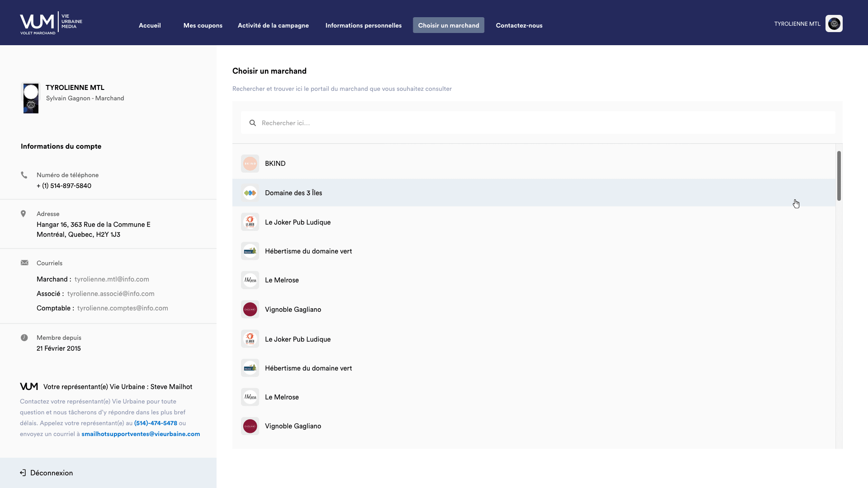This screenshot has height=488, width=868.
Task: Click Informations du compte heading
Action: (61, 146)
